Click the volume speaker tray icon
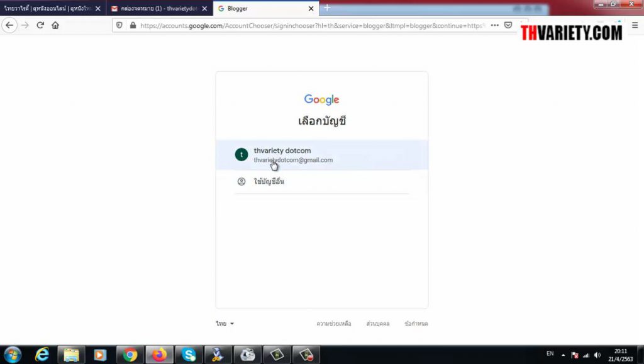 [597, 355]
